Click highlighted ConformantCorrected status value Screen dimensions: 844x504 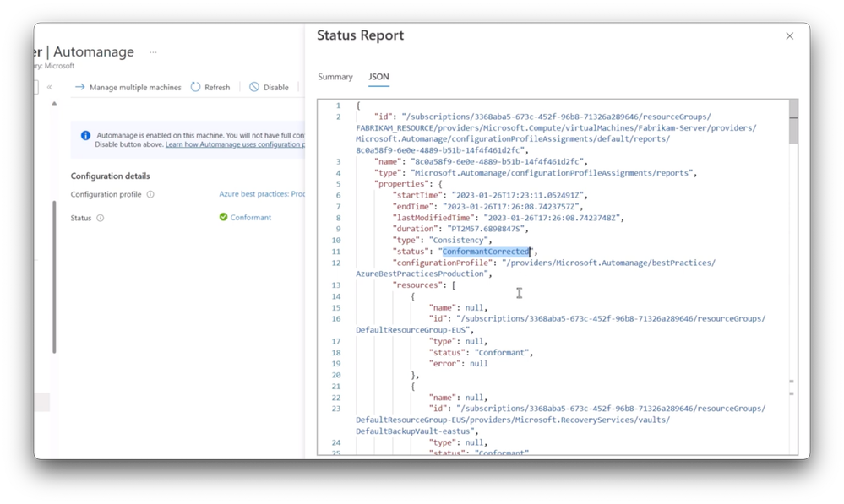486,252
